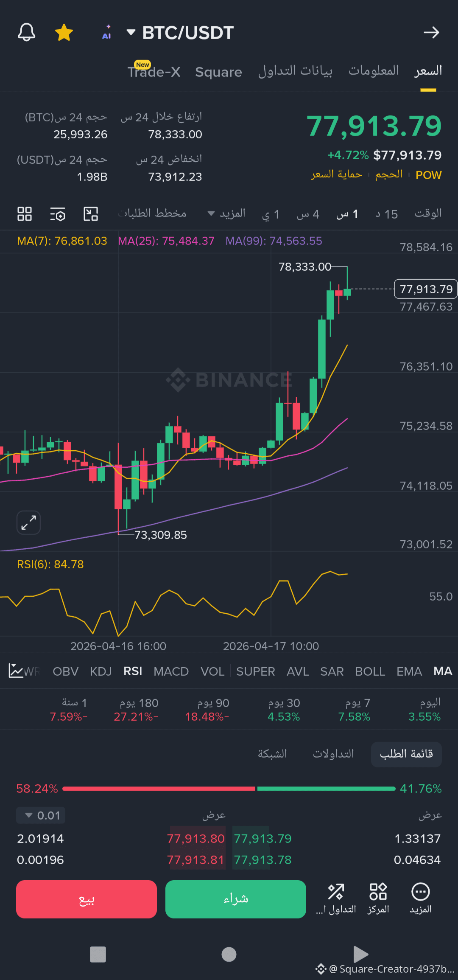This screenshot has width=458, height=980.
Task: Tap the red sell ratio bar
Action: point(159,789)
